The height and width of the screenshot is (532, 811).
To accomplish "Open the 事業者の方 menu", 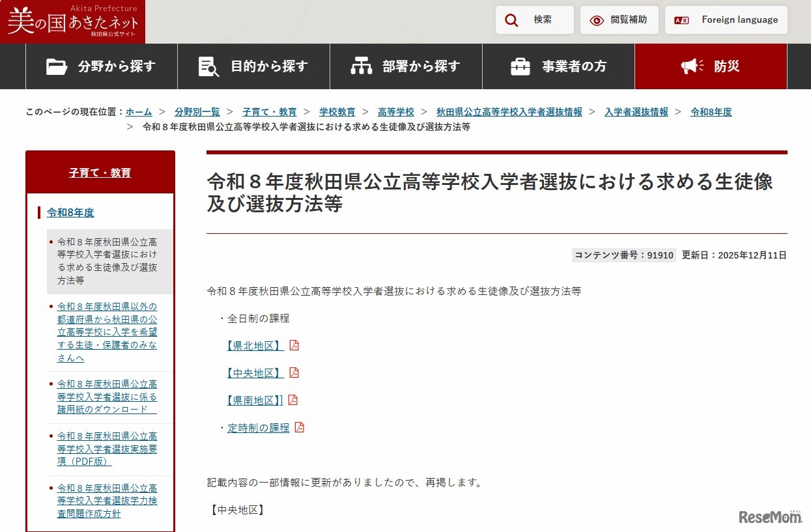I will tap(559, 66).
